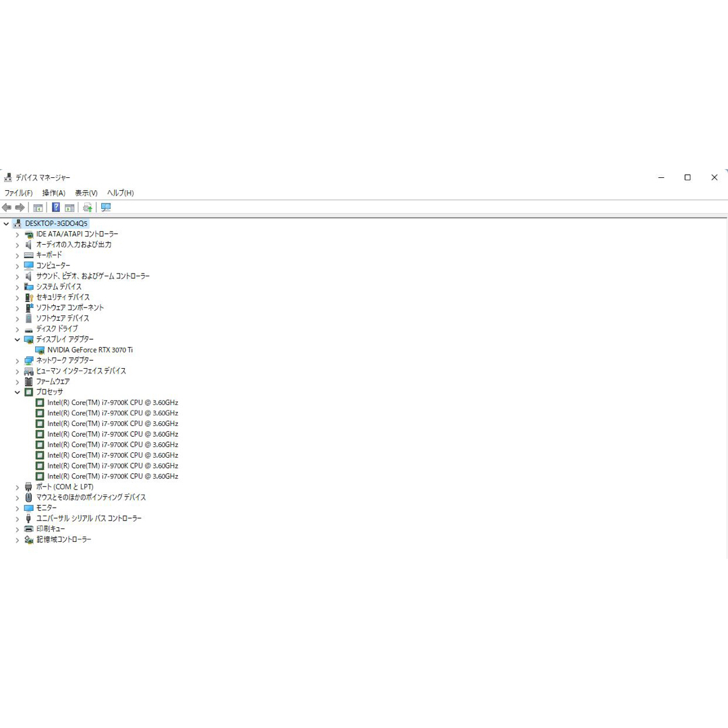Expand the IDE ATA/ATAPI コントローラー node
The image size is (728, 728).
pos(17,235)
